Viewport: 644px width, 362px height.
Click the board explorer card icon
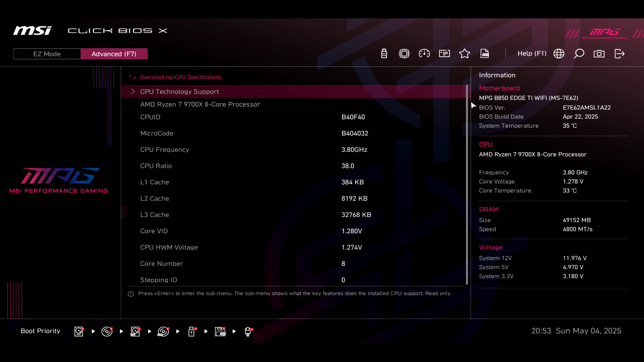(444, 54)
